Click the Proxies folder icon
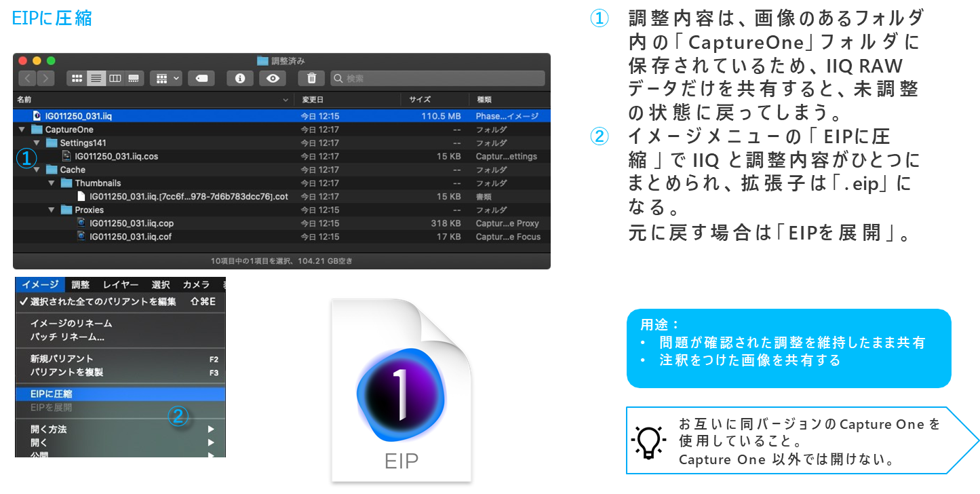The height and width of the screenshot is (494, 980). (66, 210)
